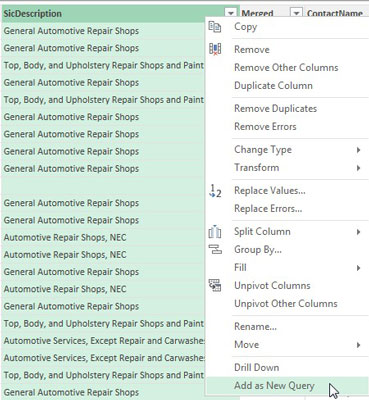
Task: Choose Copy from the context menu
Action: pos(287,27)
